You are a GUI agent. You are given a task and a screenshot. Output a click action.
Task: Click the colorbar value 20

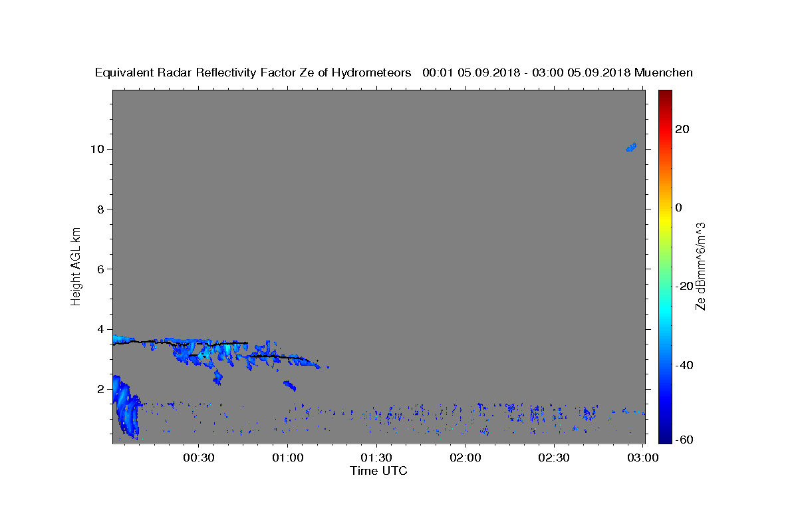[683, 129]
